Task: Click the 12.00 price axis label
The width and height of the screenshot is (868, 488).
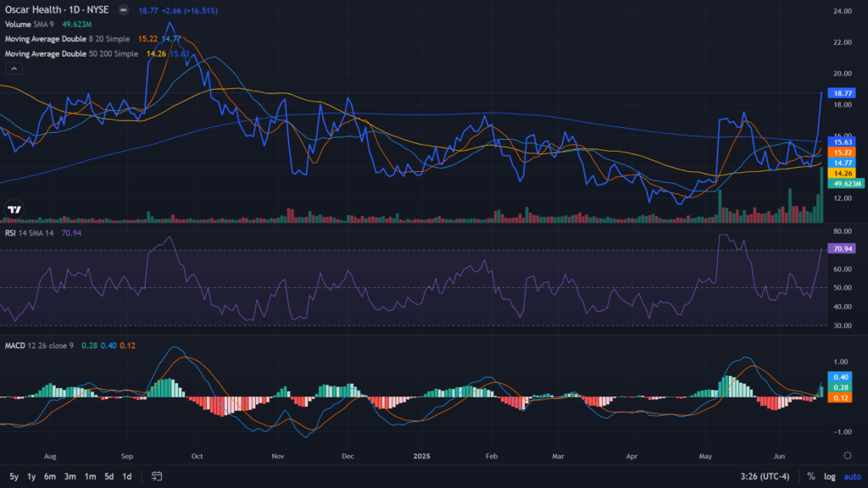Action: pos(843,198)
